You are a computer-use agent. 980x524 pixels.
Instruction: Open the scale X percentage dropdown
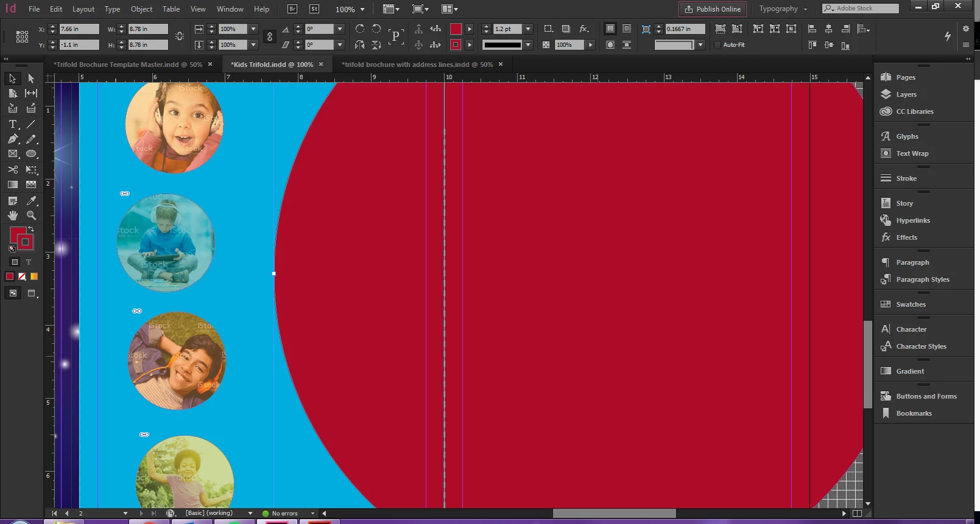point(253,29)
